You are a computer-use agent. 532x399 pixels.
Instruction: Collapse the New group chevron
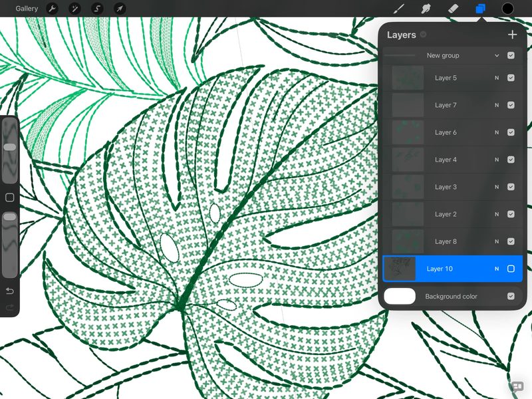(x=497, y=55)
